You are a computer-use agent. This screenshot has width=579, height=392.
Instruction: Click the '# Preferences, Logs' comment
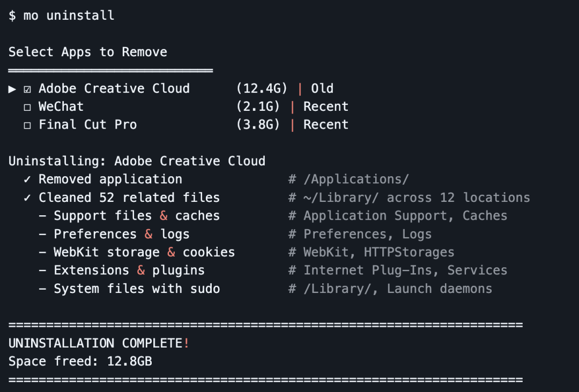coord(360,234)
